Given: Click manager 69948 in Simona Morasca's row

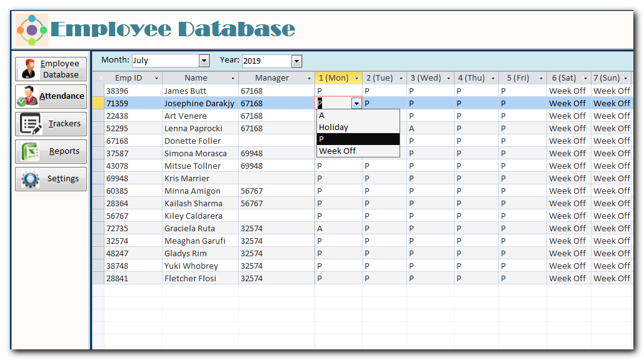Looking at the screenshot, I should point(276,154).
